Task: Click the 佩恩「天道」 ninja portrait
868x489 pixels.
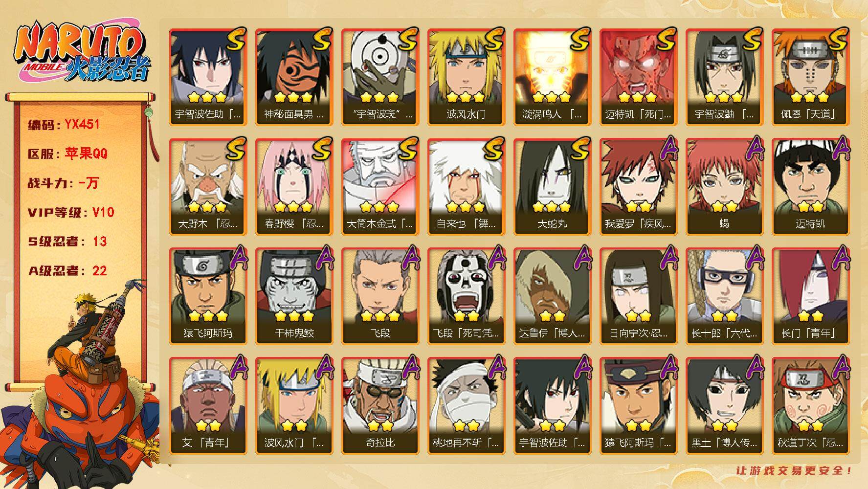Action: 810,77
